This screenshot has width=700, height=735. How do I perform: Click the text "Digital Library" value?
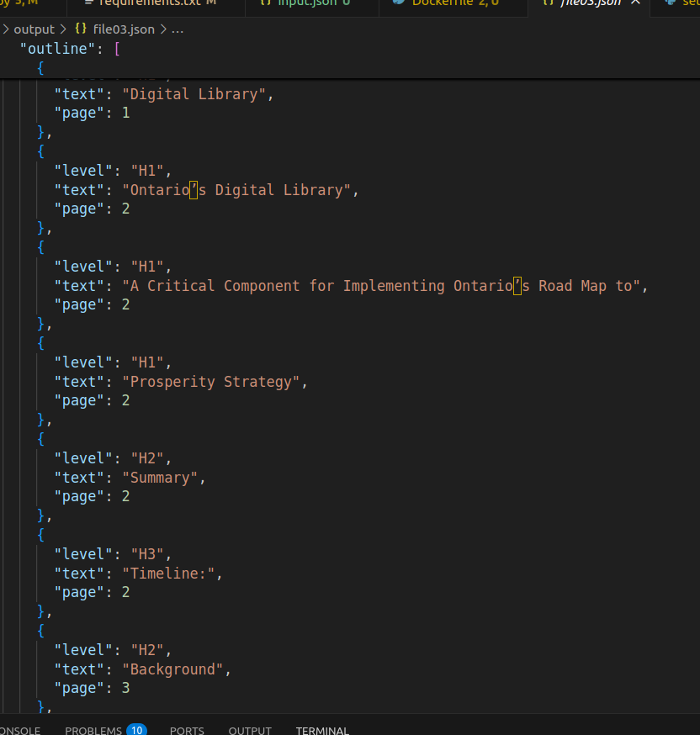(x=194, y=94)
